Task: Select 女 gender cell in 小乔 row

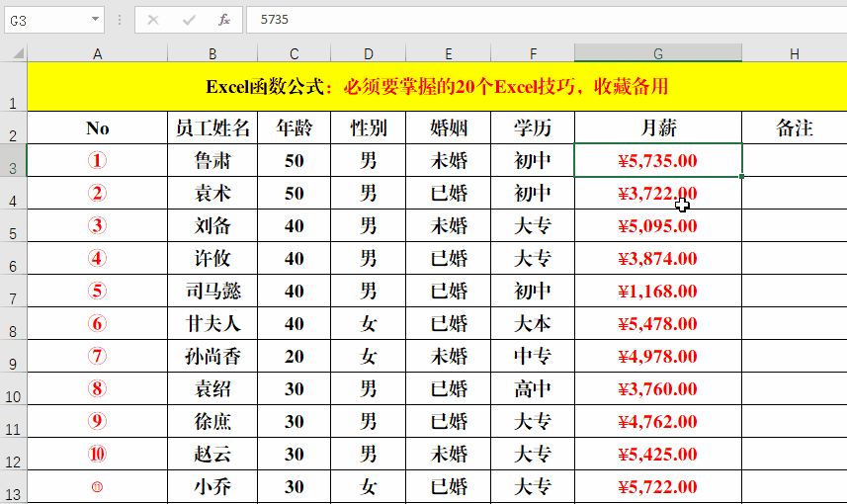Action: [x=368, y=487]
